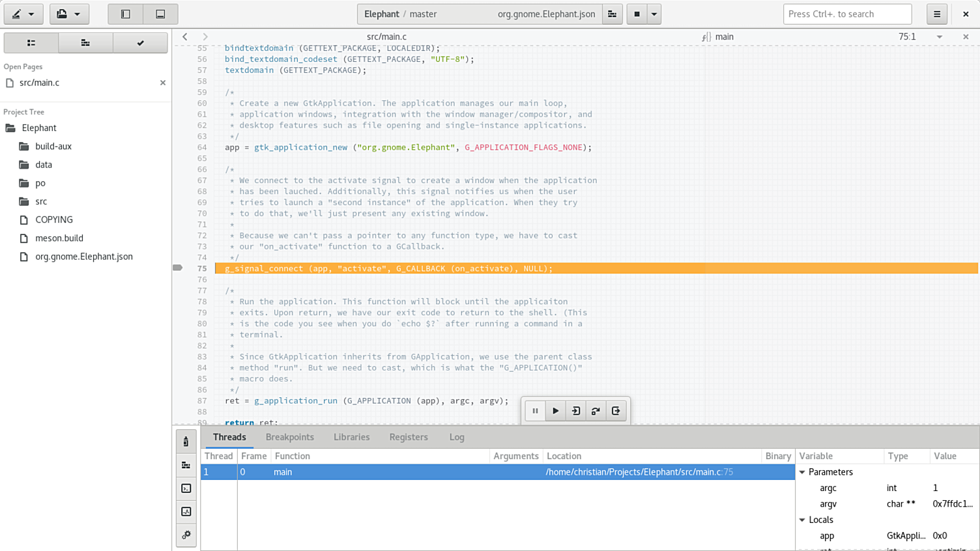Open the run options dropdown arrow
Image resolution: width=980 pixels, height=551 pixels.
654,14
